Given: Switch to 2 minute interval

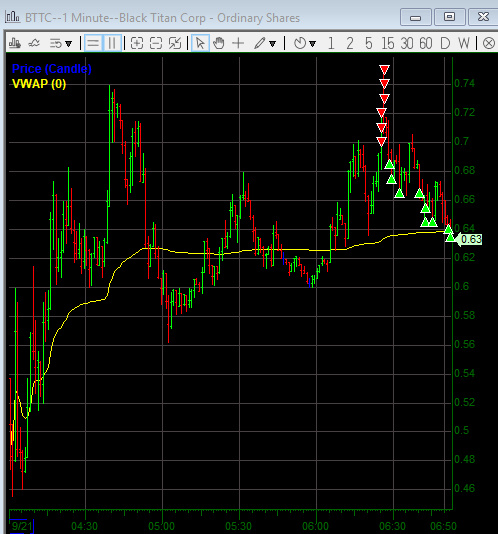Looking at the screenshot, I should 350,44.
